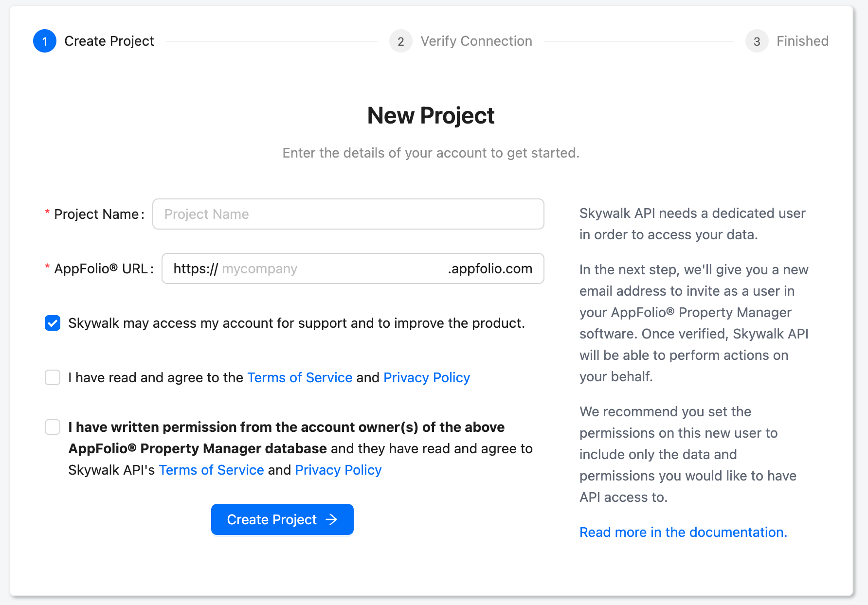Screen dimensions: 868x605
Task: Open Skywalk API's Privacy Policy link
Action: point(338,470)
